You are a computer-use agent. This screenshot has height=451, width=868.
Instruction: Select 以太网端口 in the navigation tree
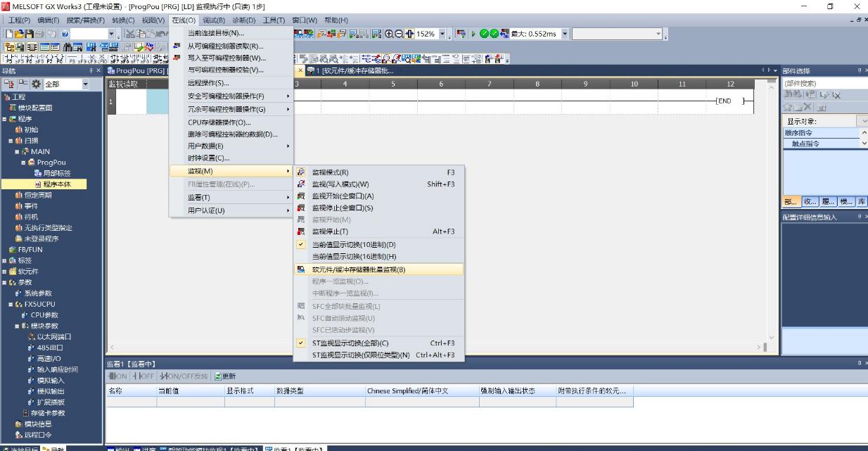click(54, 336)
